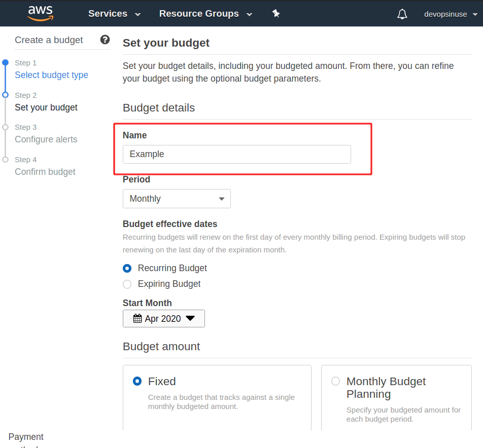This screenshot has height=448, width=483.
Task: Click the Configure alerts step
Action: coord(46,139)
